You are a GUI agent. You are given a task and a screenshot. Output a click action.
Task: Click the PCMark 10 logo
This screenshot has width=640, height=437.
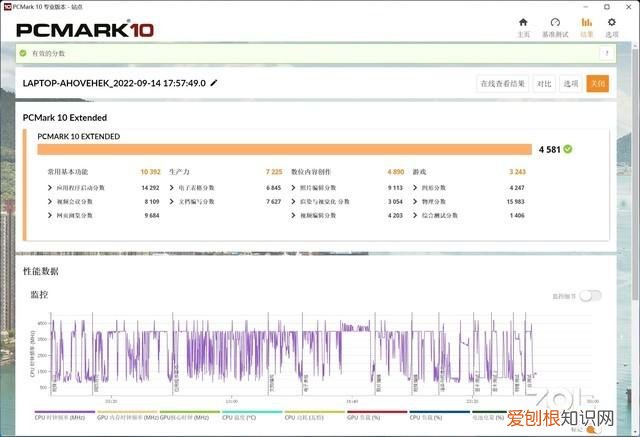click(85, 30)
